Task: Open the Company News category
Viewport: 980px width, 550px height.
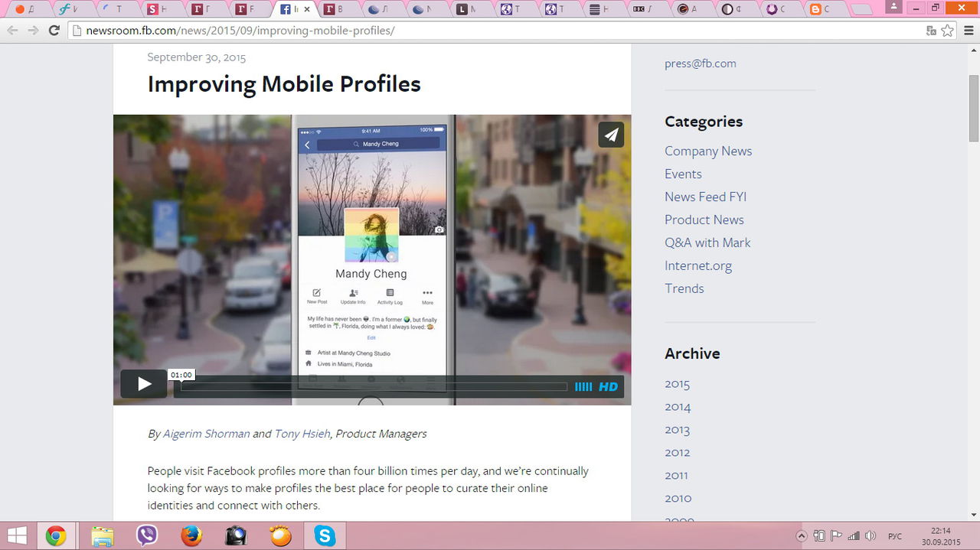Action: pyautogui.click(x=708, y=151)
